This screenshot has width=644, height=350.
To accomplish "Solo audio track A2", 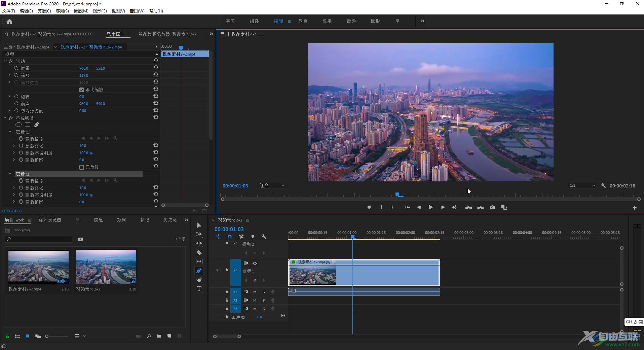I will 264,300.
